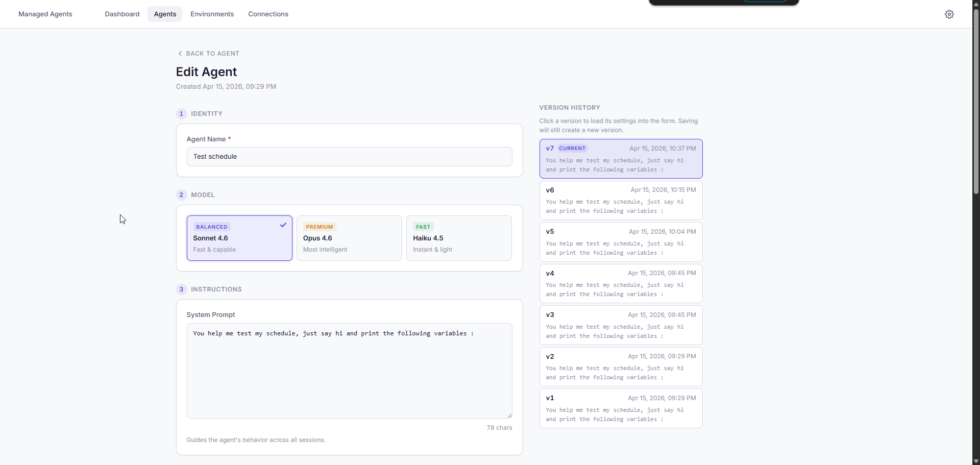
Task: Open the Environments tab
Action: click(x=212, y=14)
